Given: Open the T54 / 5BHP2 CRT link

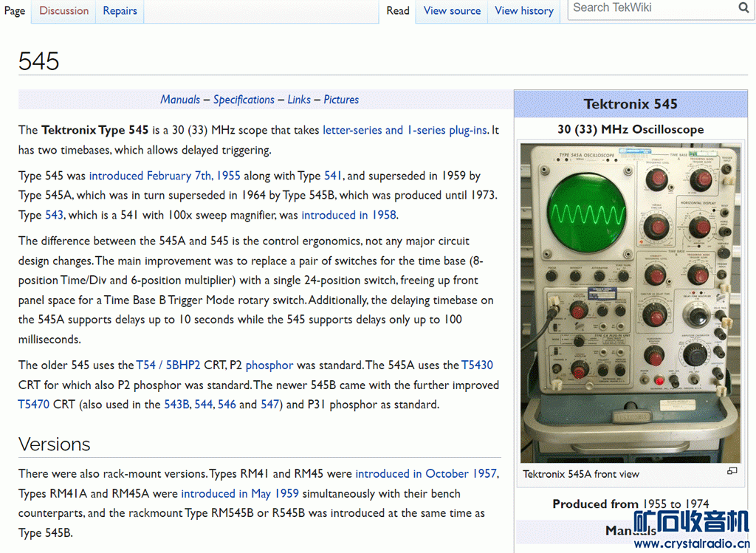Looking at the screenshot, I should click(168, 365).
